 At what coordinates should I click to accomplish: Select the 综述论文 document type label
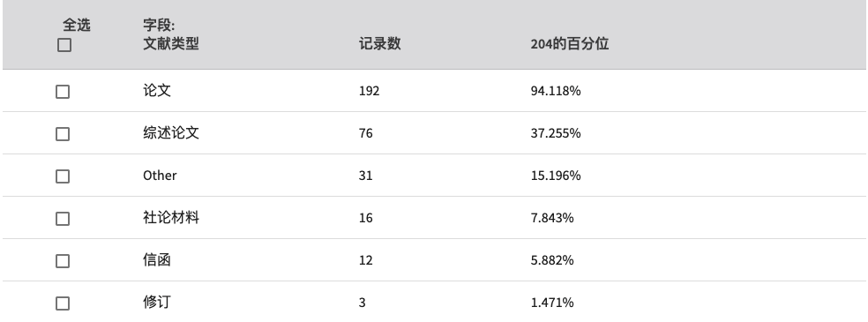tap(170, 133)
